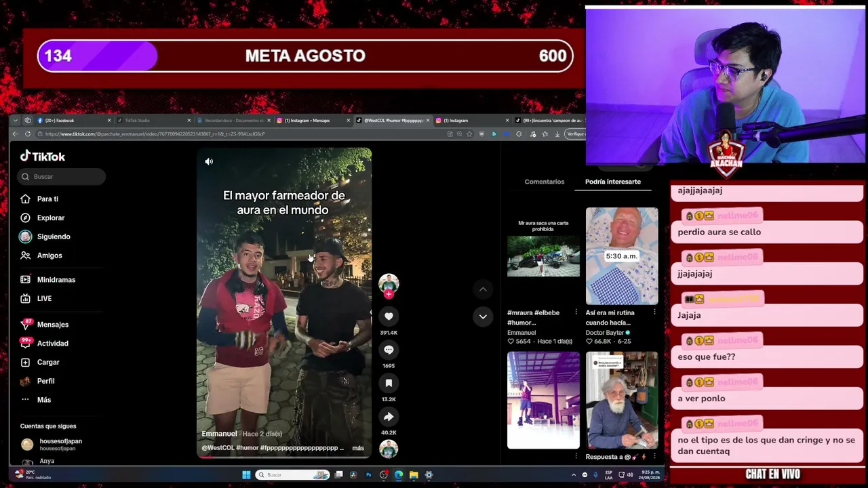Open the @WestCOL mention in the caption
This screenshot has height=488, width=868.
[x=218, y=448]
